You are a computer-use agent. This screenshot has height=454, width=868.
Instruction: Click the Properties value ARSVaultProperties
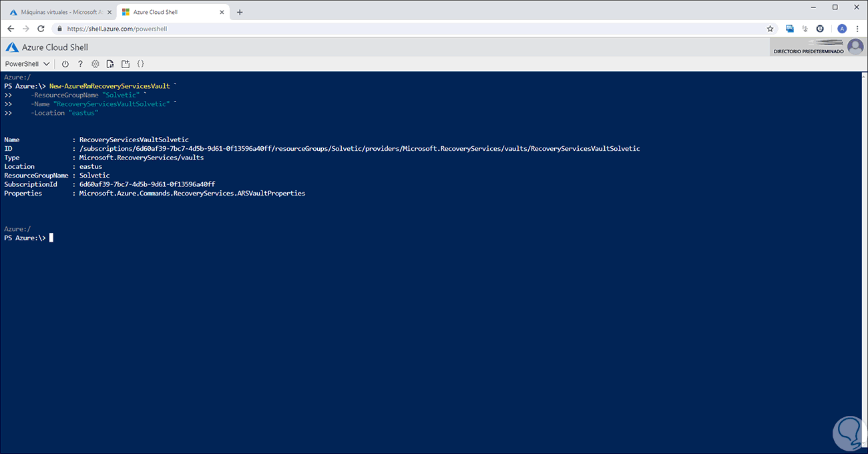(192, 193)
